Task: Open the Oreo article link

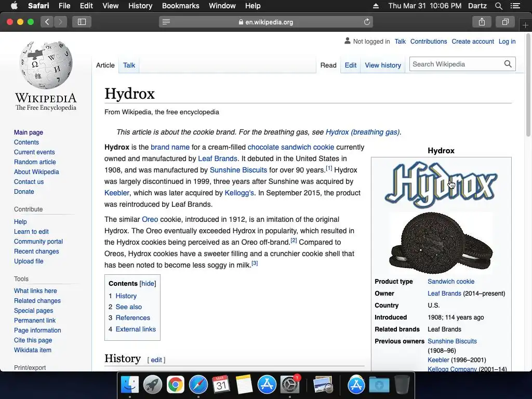Action: point(150,219)
